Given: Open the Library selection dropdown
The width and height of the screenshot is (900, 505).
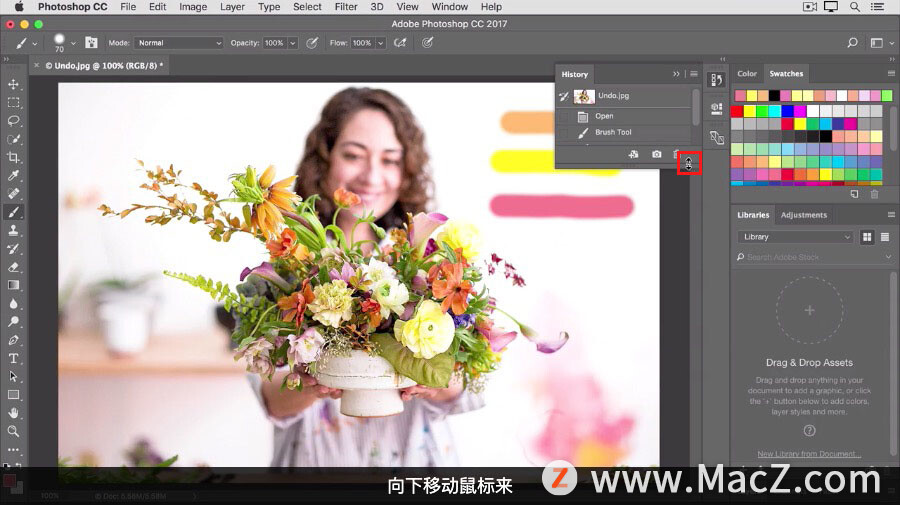Looking at the screenshot, I should [x=795, y=237].
